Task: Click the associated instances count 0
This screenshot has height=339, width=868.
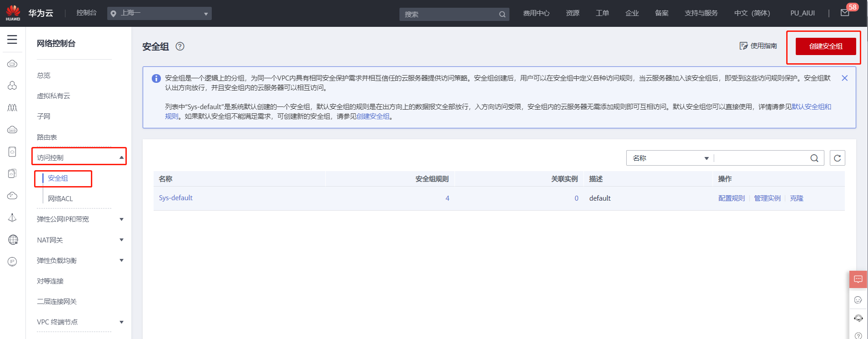Action: point(576,198)
